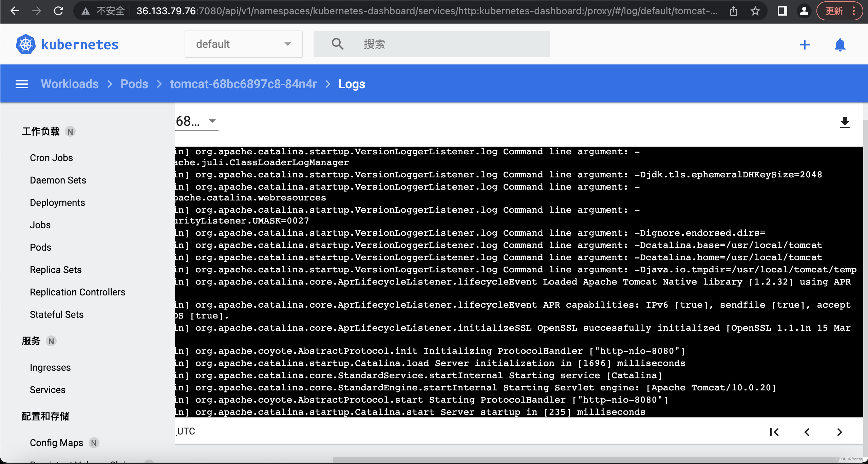868x464 pixels.
Task: Click log line with -Djdk.tls.ephemeralDHKeySize=2048
Action: [499, 175]
